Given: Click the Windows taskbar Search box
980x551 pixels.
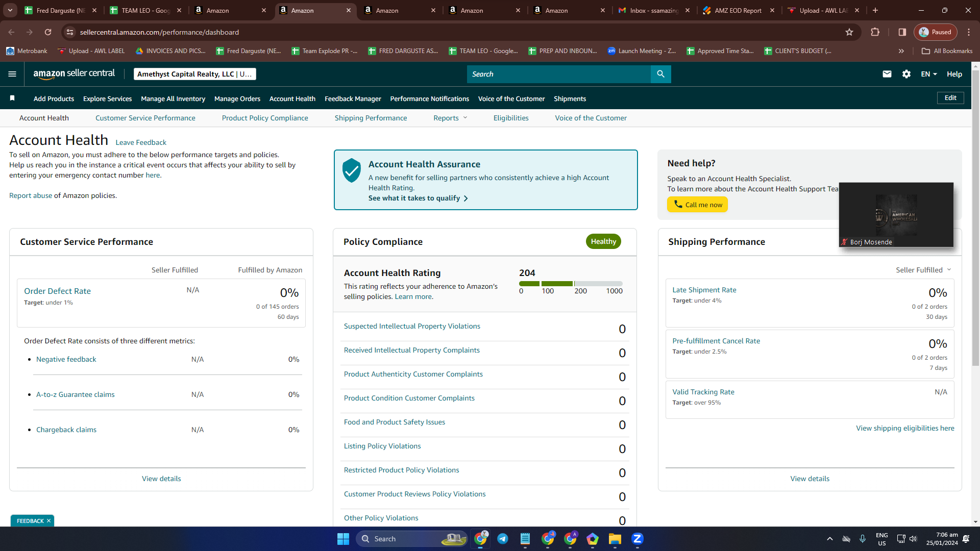Looking at the screenshot, I should [x=412, y=539].
